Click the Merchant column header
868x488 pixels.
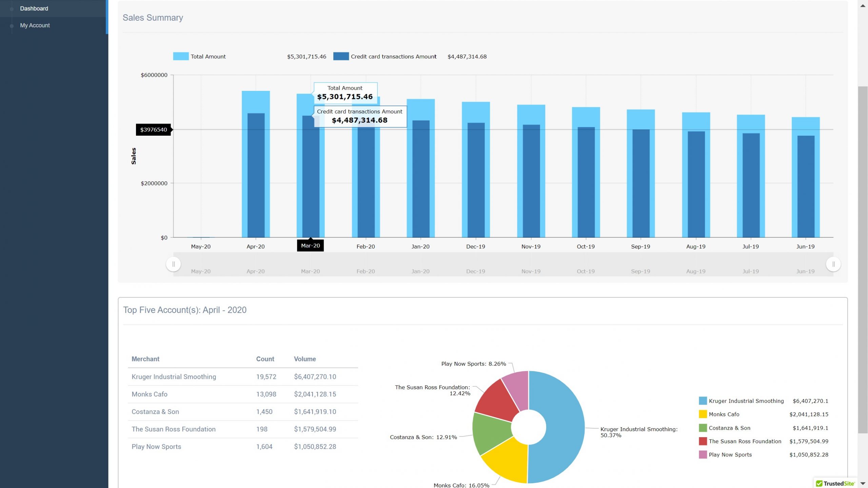click(145, 359)
